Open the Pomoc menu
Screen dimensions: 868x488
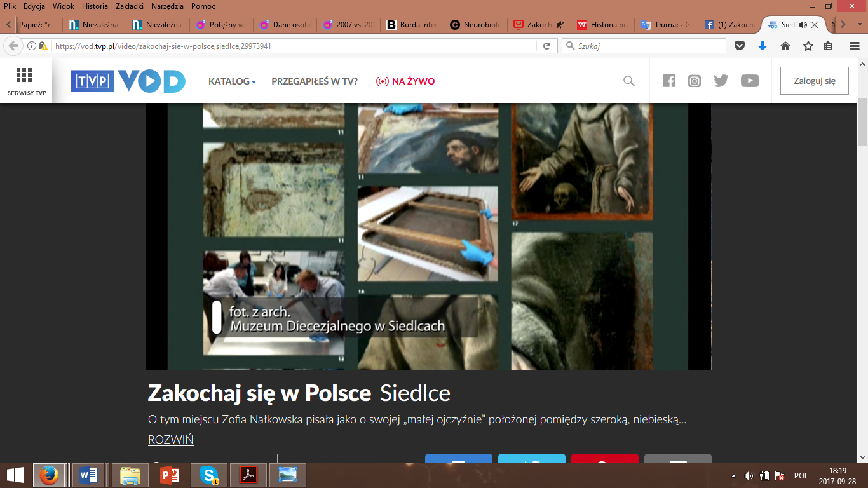203,6
